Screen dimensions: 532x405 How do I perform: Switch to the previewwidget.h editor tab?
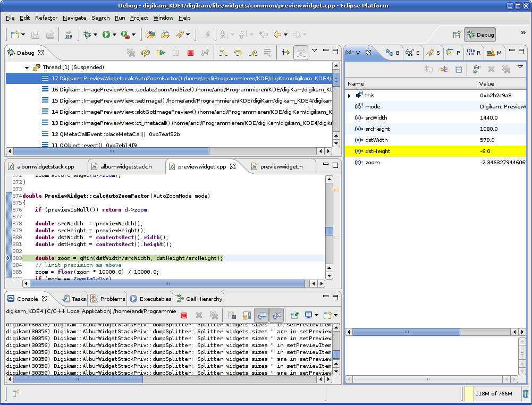[x=281, y=166]
